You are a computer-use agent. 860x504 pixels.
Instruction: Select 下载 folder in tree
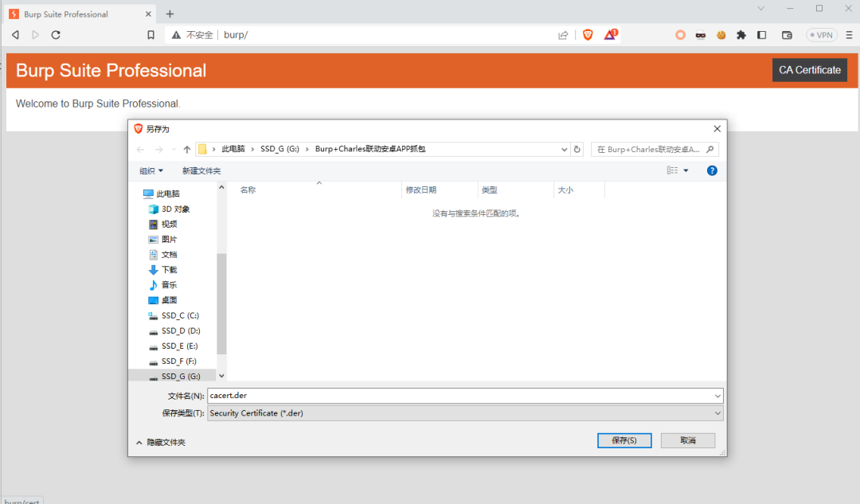[x=169, y=270]
